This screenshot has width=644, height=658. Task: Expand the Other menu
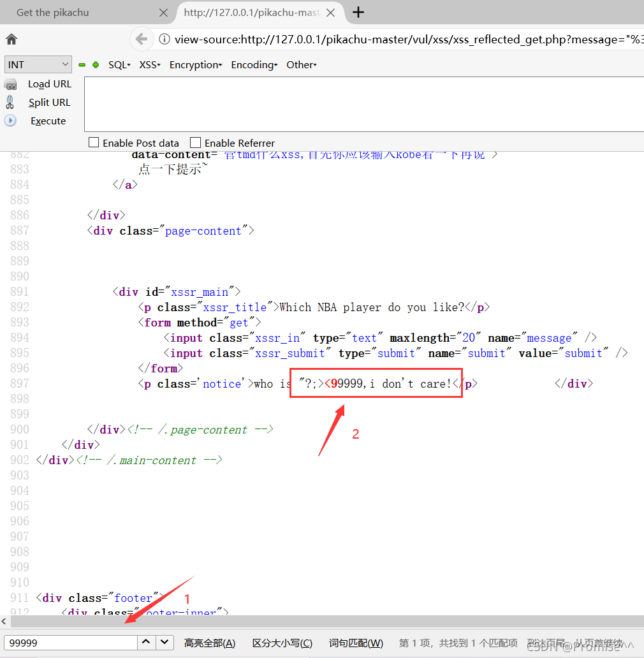(x=301, y=64)
